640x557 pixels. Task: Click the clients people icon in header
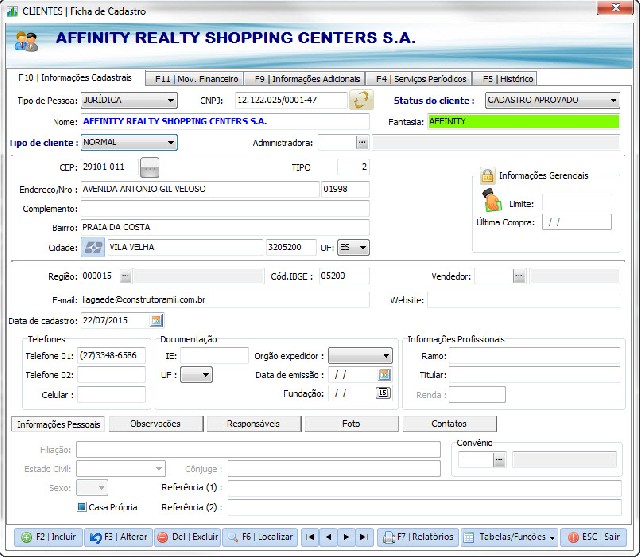coord(26,41)
